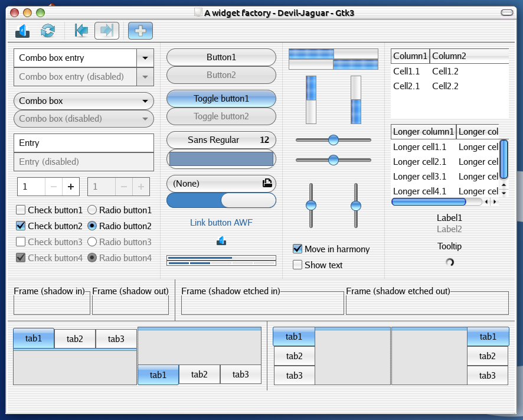The width and height of the screenshot is (523, 420).
Task: Select the Cell1.1 table cell
Action: coord(406,71)
